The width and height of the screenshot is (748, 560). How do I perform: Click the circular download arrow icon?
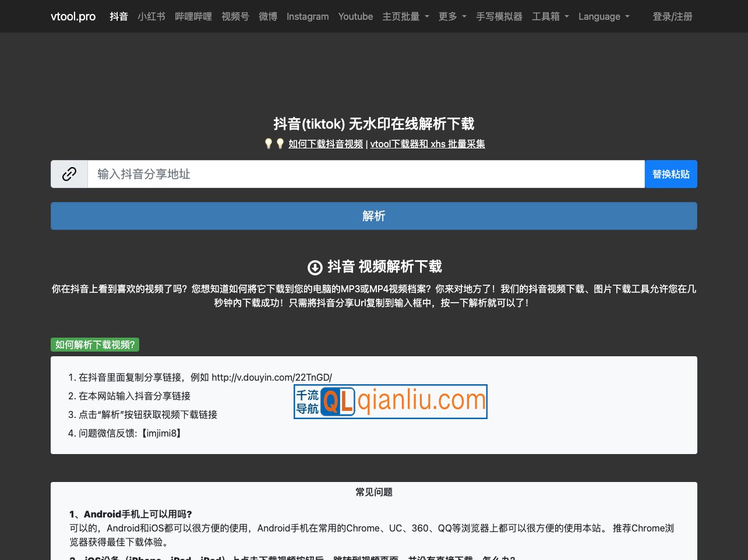click(315, 267)
